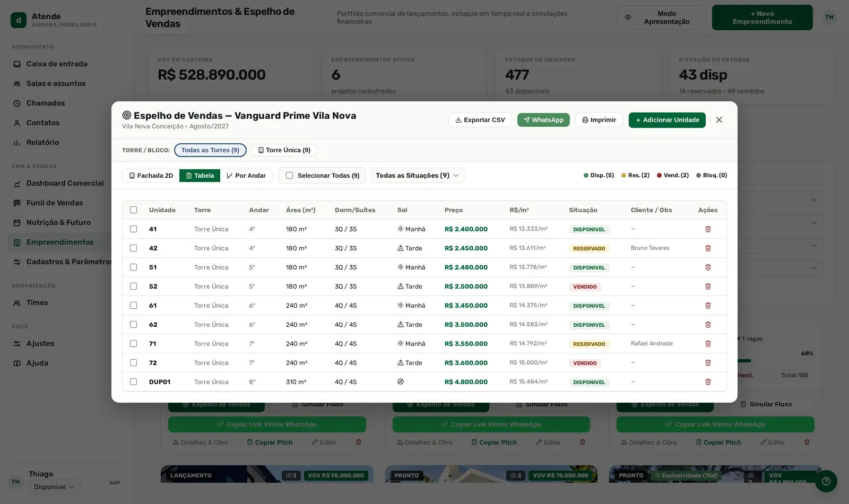849x504 pixels.
Task: Tick the header select-all checkbox in table
Action: pyautogui.click(x=133, y=210)
